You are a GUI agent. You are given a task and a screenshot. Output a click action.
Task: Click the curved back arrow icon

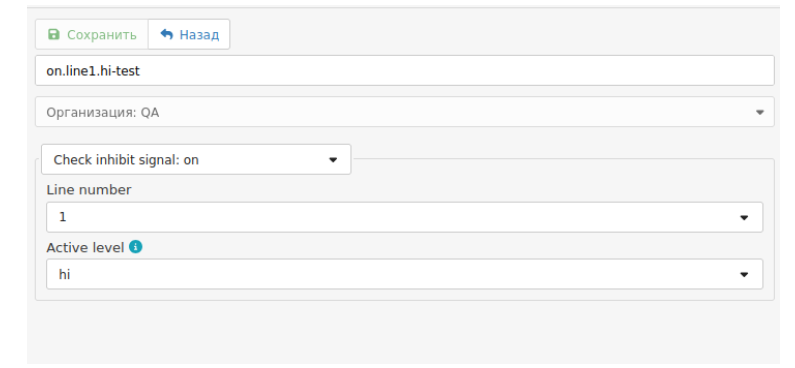pyautogui.click(x=166, y=34)
